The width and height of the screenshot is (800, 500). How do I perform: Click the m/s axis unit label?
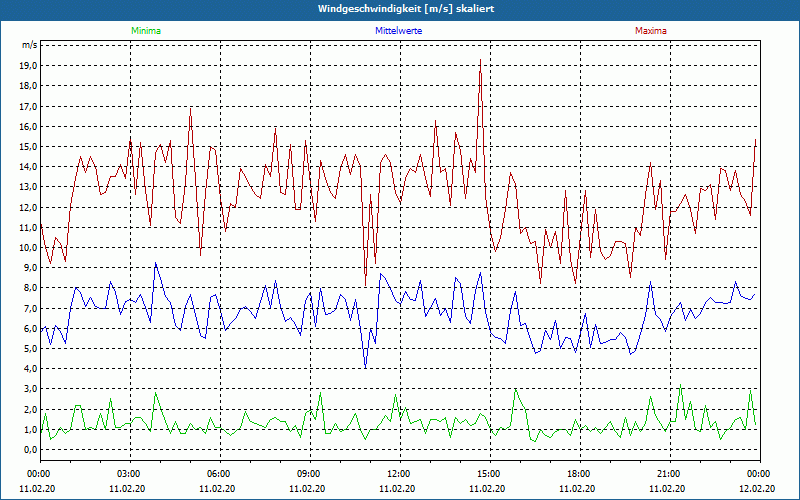coord(30,45)
